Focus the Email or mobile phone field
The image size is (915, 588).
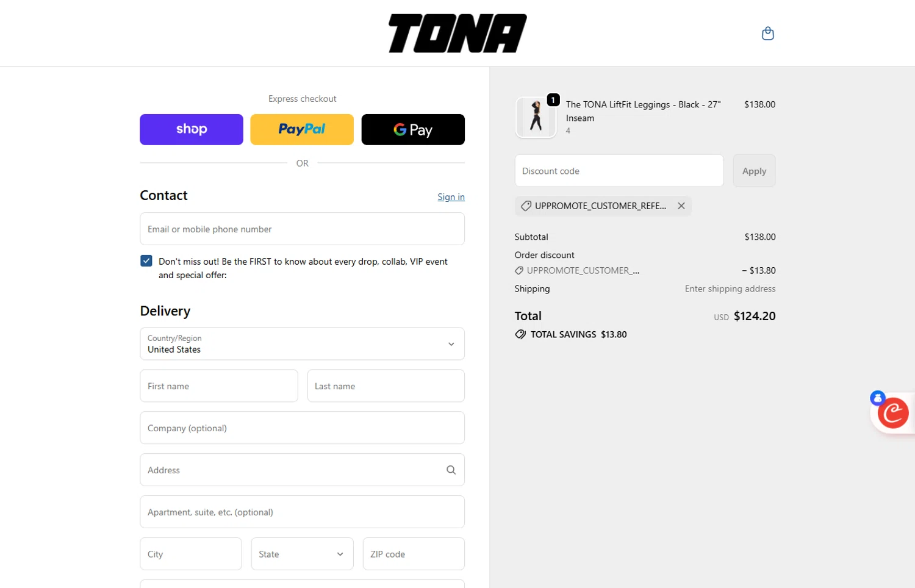pos(302,229)
